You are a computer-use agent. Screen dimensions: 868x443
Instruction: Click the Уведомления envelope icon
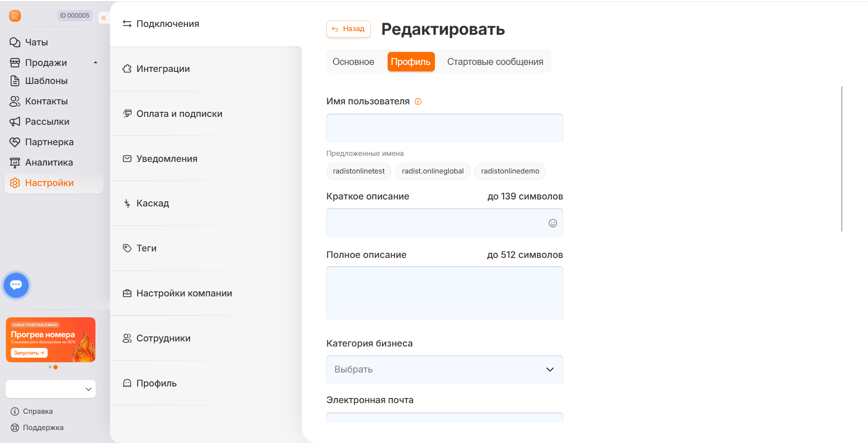pyautogui.click(x=127, y=159)
